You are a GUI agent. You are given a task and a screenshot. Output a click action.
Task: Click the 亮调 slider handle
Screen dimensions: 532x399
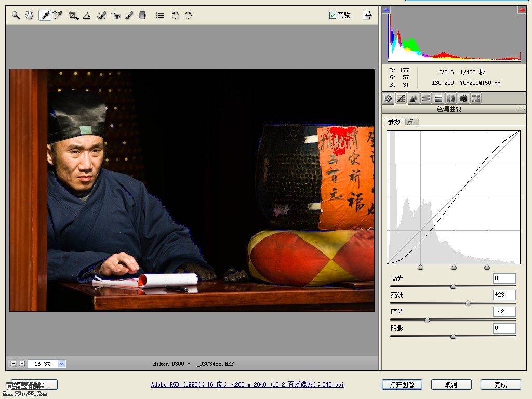(x=468, y=303)
